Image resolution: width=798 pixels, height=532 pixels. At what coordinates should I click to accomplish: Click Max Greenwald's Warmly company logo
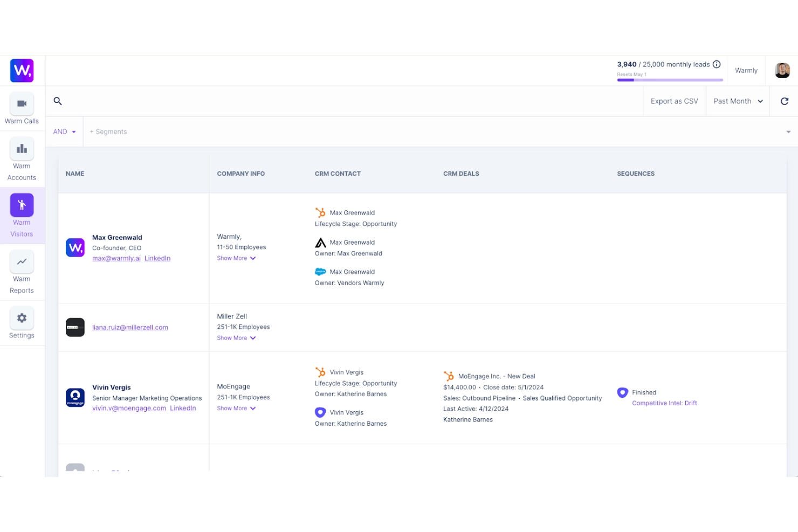click(x=75, y=248)
